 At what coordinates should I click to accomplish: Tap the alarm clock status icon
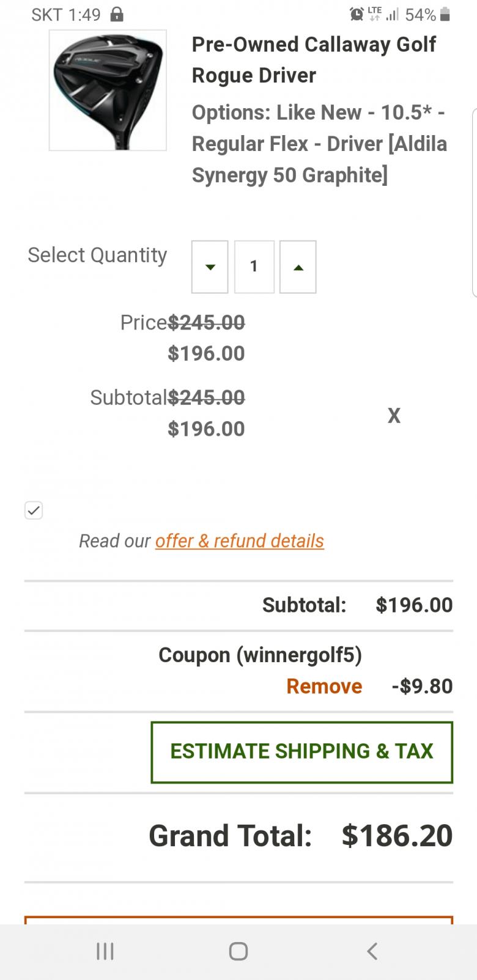coord(357,14)
